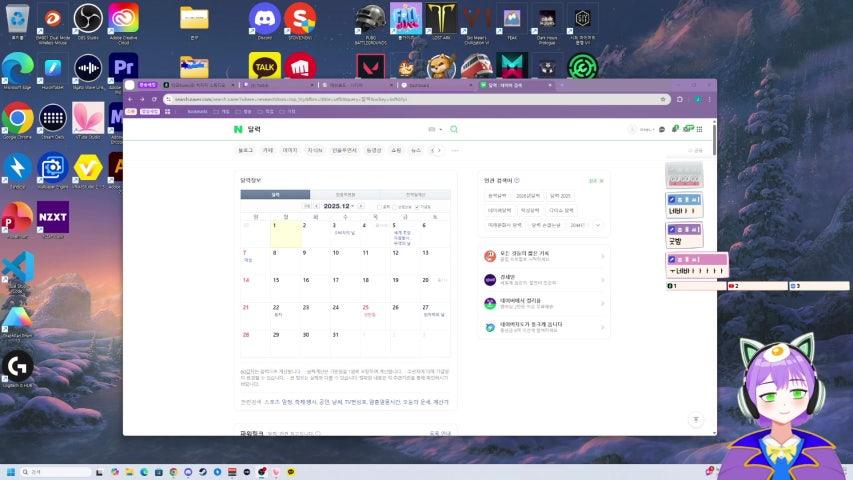
Task: Launch the NZXT CAM desktop icon
Action: click(53, 215)
